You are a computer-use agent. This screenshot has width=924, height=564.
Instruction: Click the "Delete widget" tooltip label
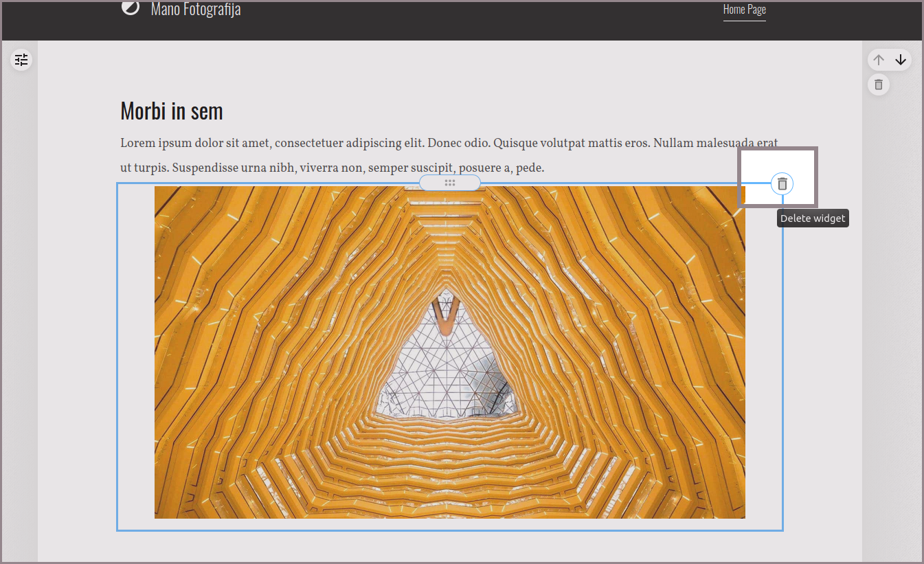(813, 218)
